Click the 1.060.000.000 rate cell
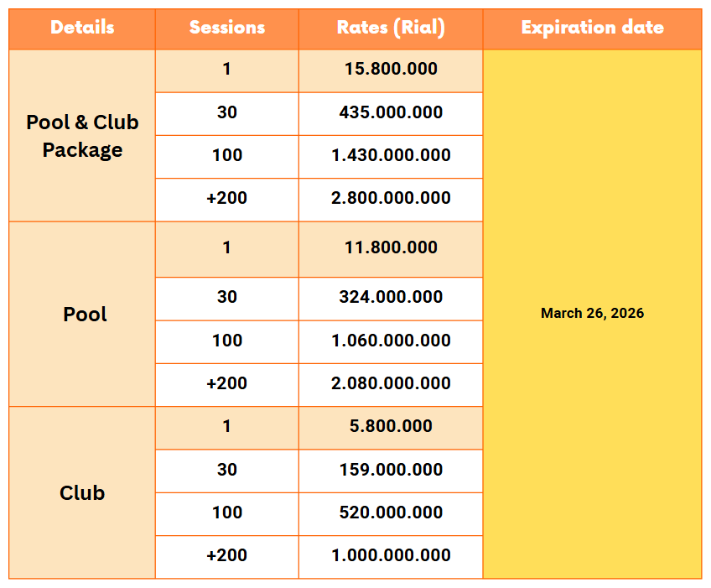This screenshot has width=711, height=588. pyautogui.click(x=391, y=341)
